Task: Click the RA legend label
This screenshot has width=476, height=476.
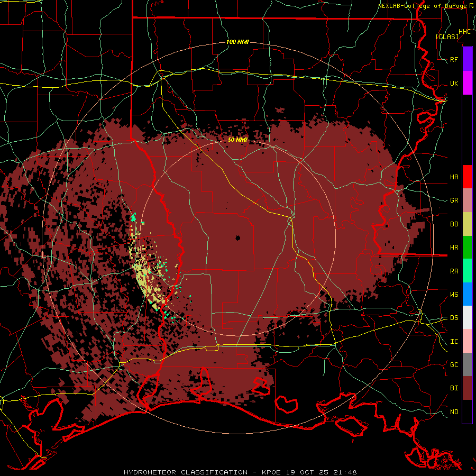Action: 454,271
